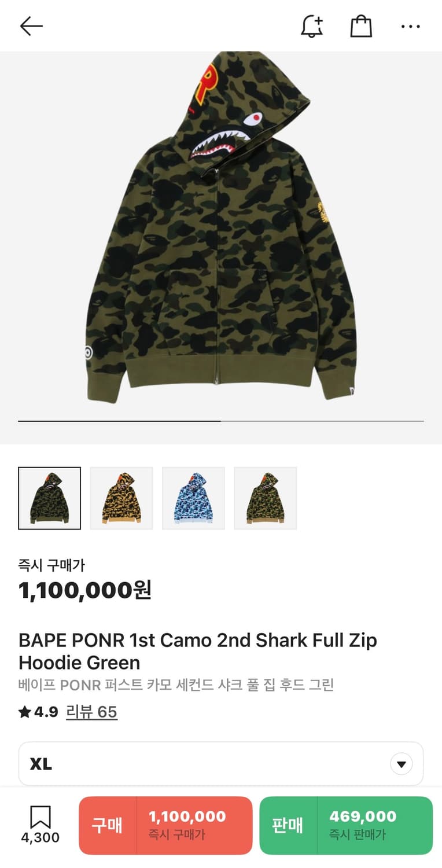Tap the star rating 4.9

click(38, 712)
